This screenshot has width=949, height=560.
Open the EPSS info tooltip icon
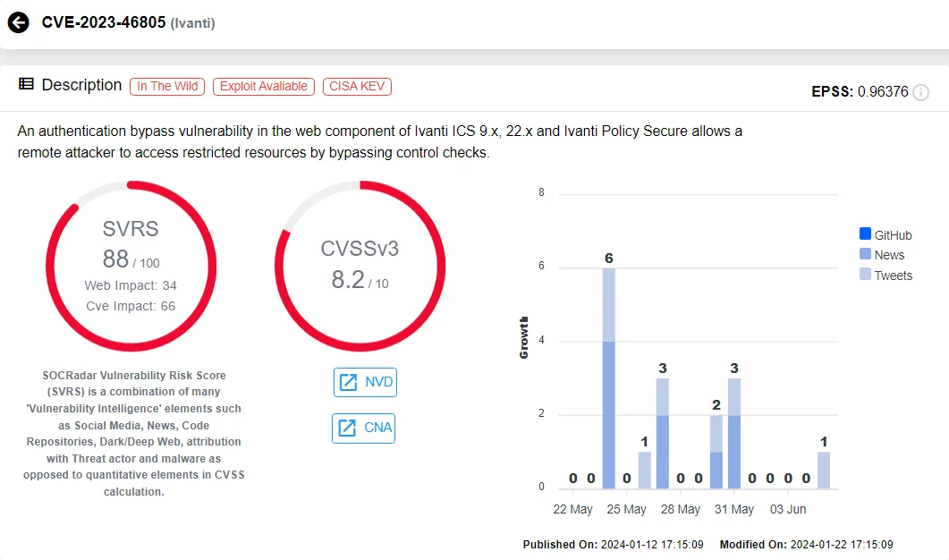[x=920, y=92]
